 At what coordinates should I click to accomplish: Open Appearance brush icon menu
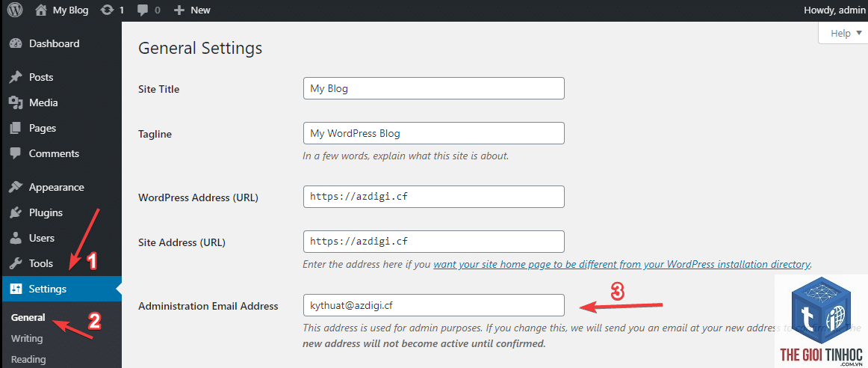(16, 187)
